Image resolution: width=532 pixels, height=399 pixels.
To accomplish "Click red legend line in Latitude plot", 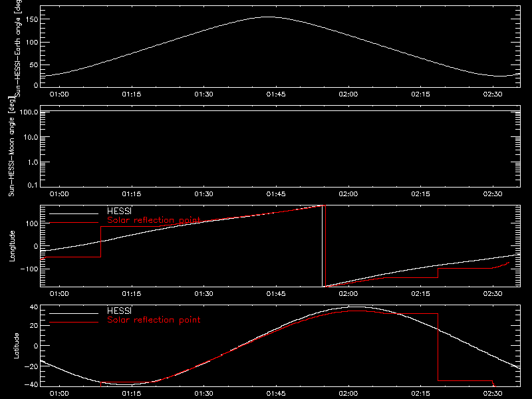I will pyautogui.click(x=74, y=323).
